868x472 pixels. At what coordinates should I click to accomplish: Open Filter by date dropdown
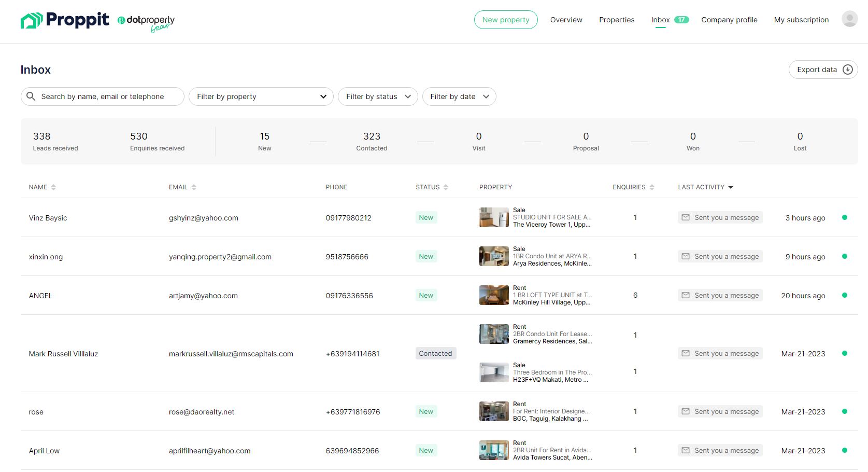[459, 96]
